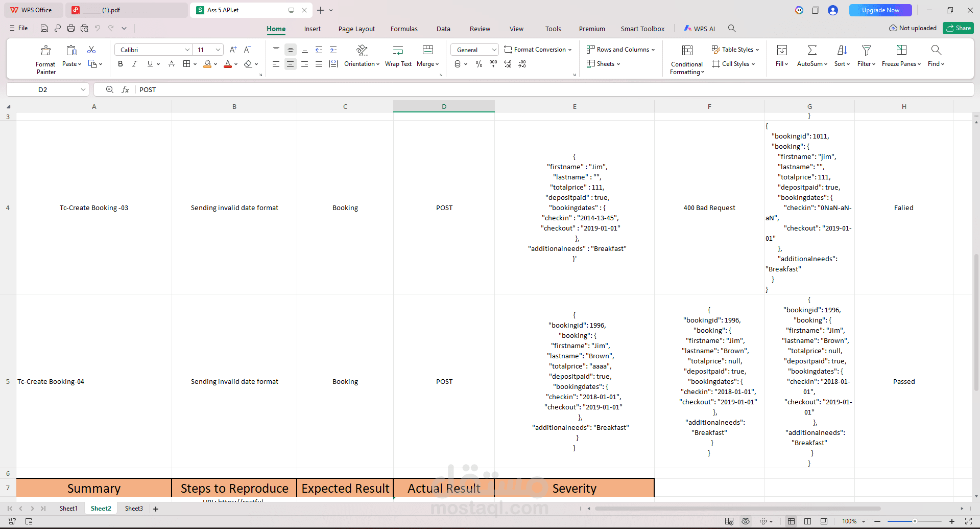This screenshot has width=980, height=529.
Task: Open the Calibri font name dropdown
Action: click(187, 50)
